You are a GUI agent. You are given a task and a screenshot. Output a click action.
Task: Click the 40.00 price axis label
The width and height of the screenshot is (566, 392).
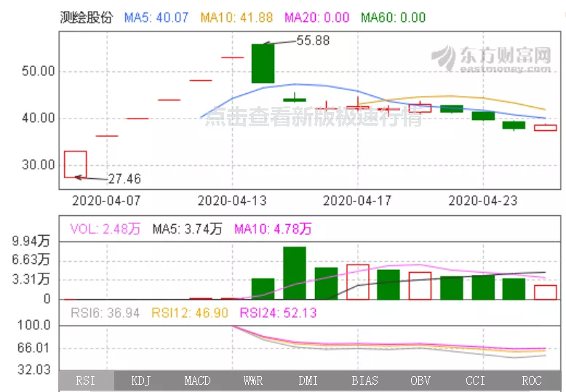coord(39,118)
